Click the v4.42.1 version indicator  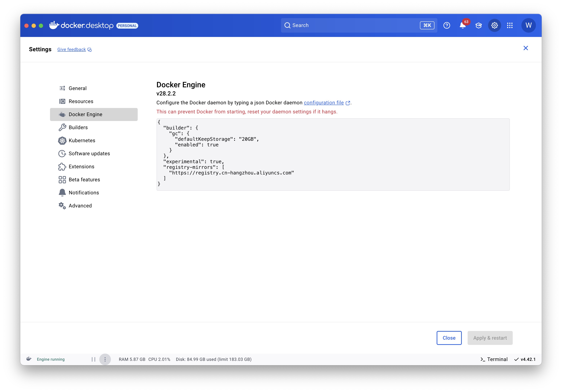[x=525, y=359]
